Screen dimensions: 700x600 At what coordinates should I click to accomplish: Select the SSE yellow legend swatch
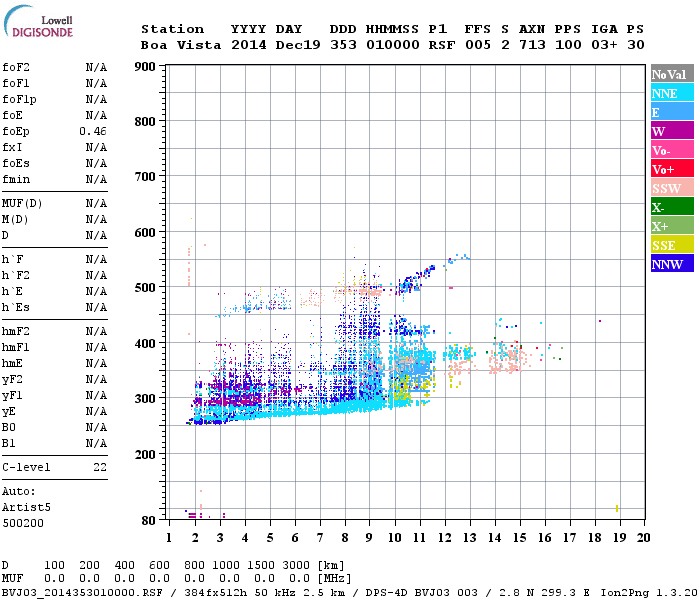coord(672,245)
